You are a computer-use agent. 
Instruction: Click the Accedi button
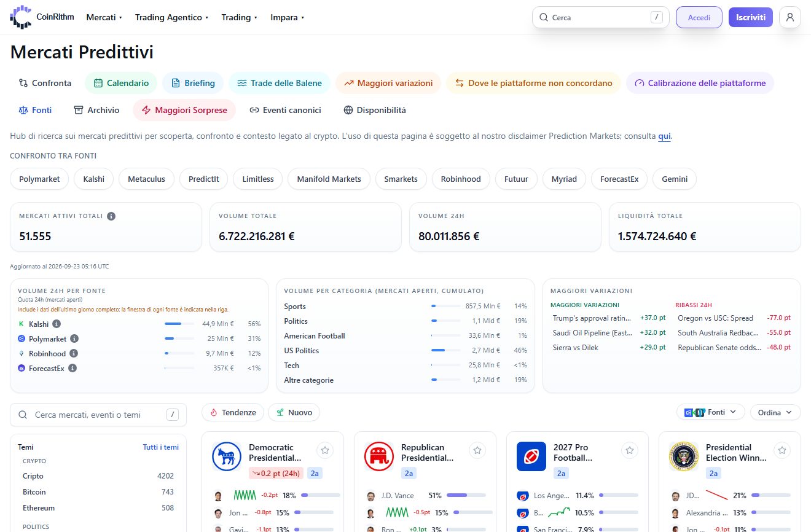[699, 17]
